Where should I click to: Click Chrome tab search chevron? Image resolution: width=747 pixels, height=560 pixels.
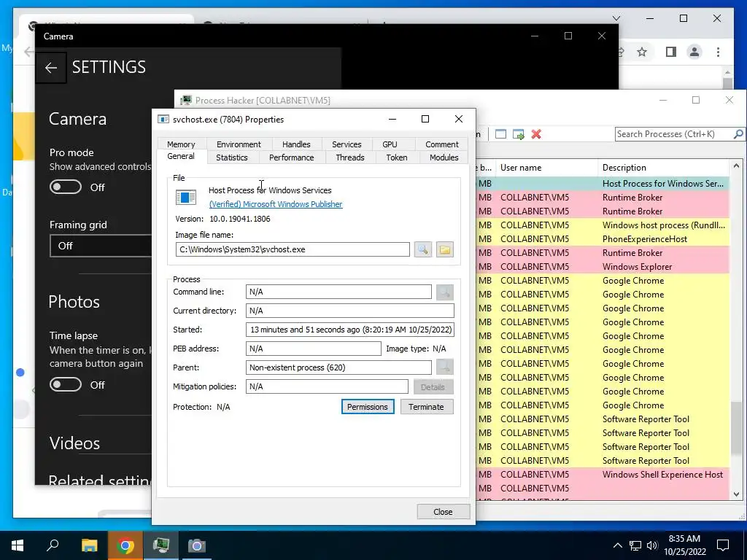pyautogui.click(x=616, y=18)
